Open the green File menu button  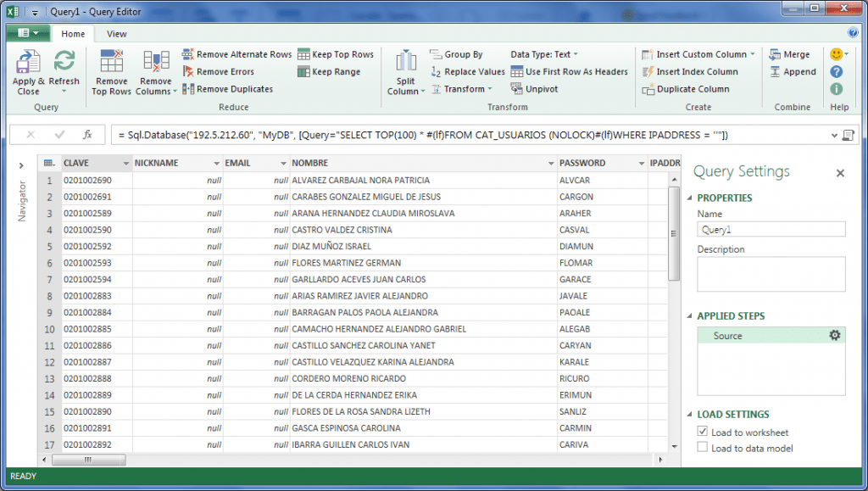pyautogui.click(x=28, y=33)
